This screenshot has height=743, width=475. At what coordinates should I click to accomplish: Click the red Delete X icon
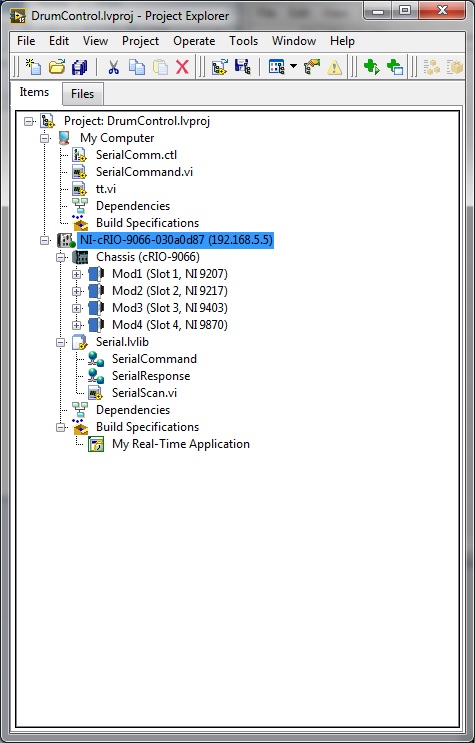coord(183,67)
